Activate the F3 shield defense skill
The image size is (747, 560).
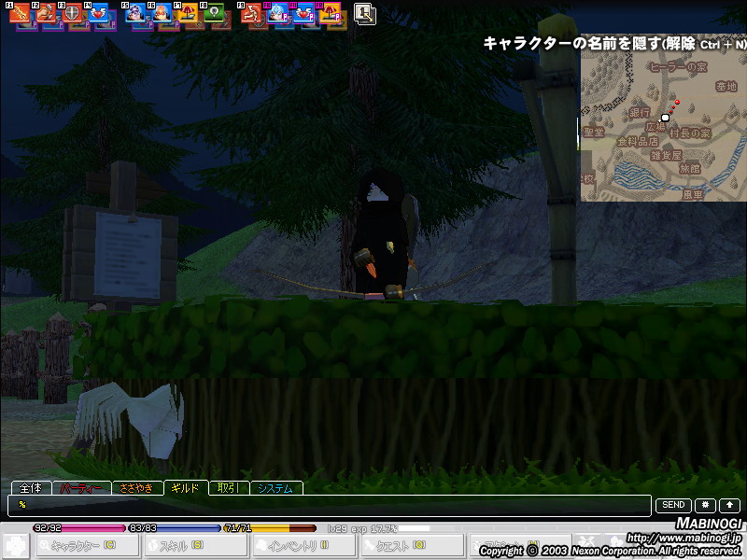(x=72, y=13)
